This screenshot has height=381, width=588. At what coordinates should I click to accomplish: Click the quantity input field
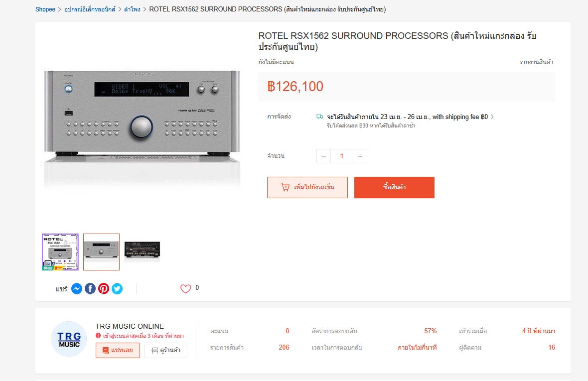(342, 156)
